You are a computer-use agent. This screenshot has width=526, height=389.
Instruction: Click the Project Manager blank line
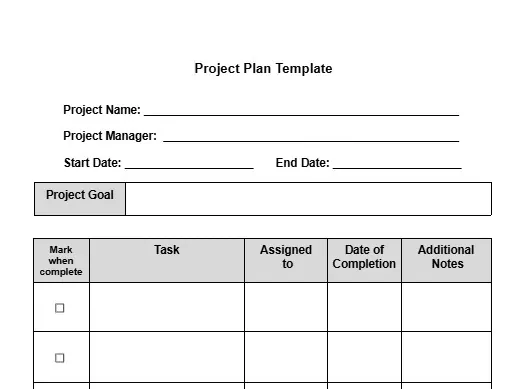(311, 137)
